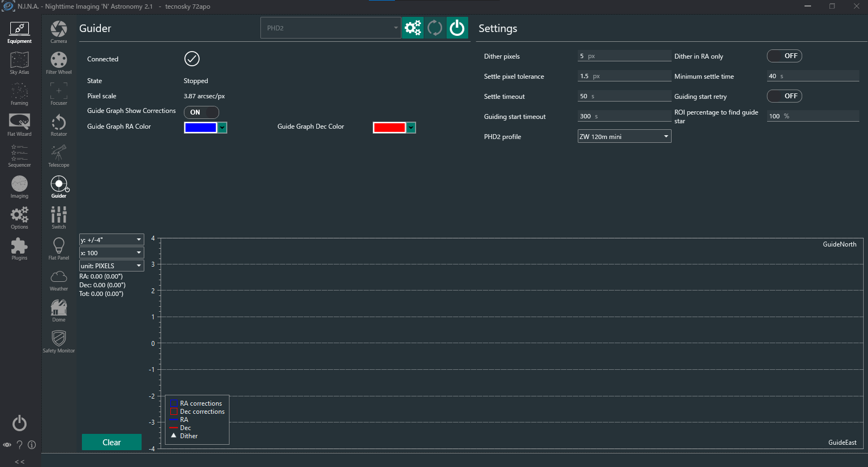Select the Switch equipment tab

coord(59,218)
